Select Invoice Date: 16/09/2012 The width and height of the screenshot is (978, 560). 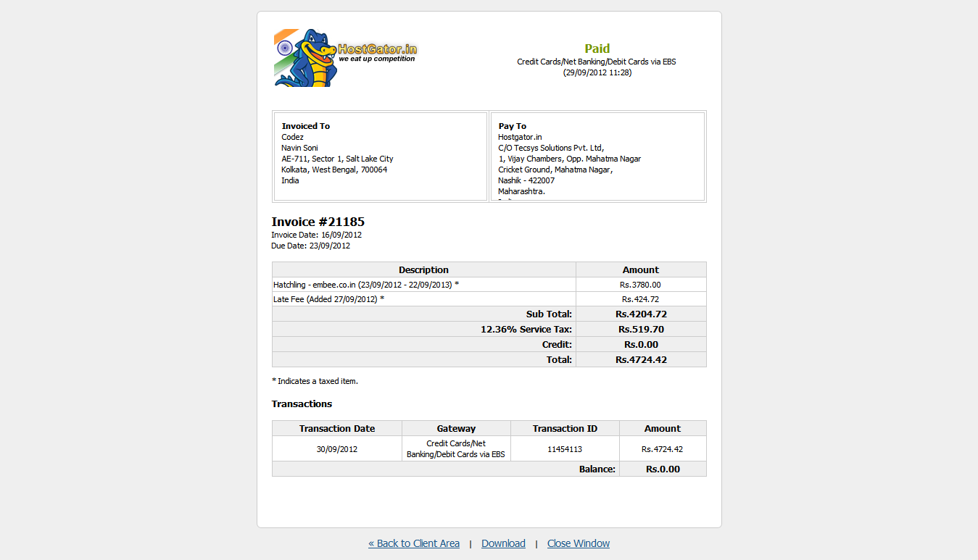[317, 235]
